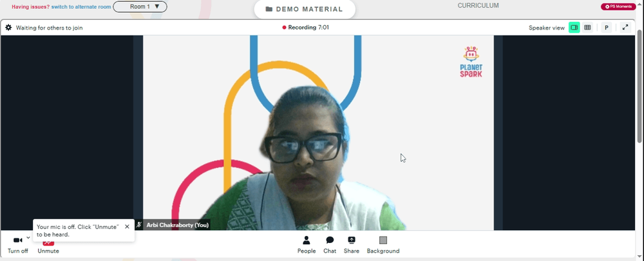Click the PS Moments button
Image resolution: width=644 pixels, height=261 pixels.
[x=618, y=6]
